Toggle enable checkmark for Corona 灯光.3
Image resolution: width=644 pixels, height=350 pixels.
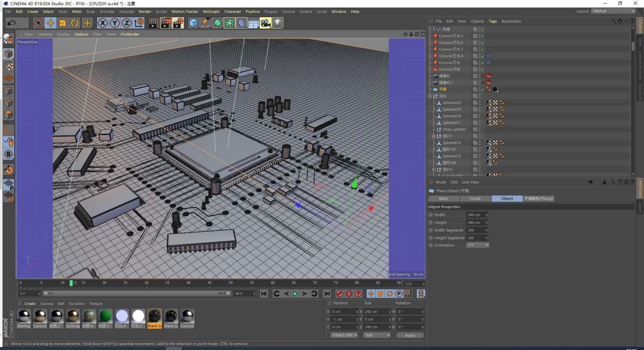[483, 36]
